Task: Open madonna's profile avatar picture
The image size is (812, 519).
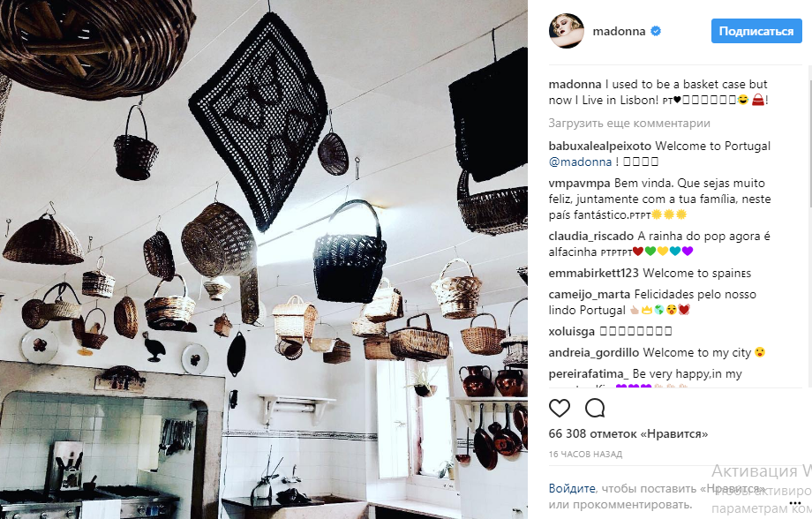Action: tap(567, 31)
